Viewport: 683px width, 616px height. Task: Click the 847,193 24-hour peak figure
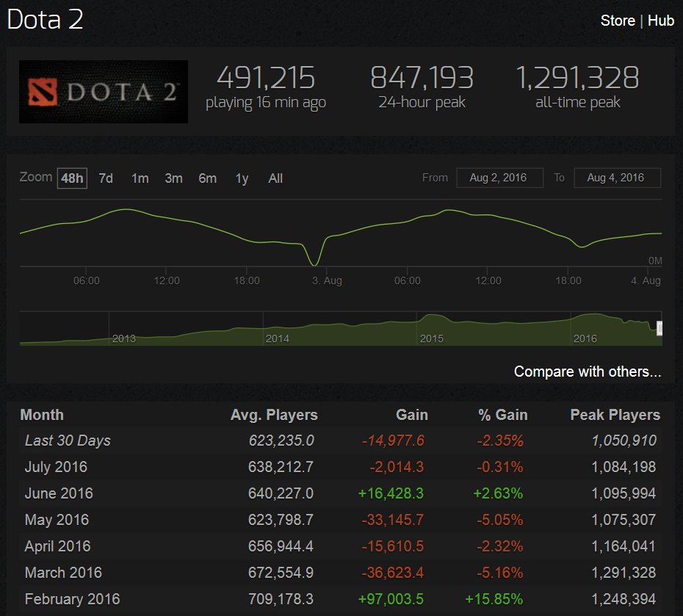tap(422, 78)
